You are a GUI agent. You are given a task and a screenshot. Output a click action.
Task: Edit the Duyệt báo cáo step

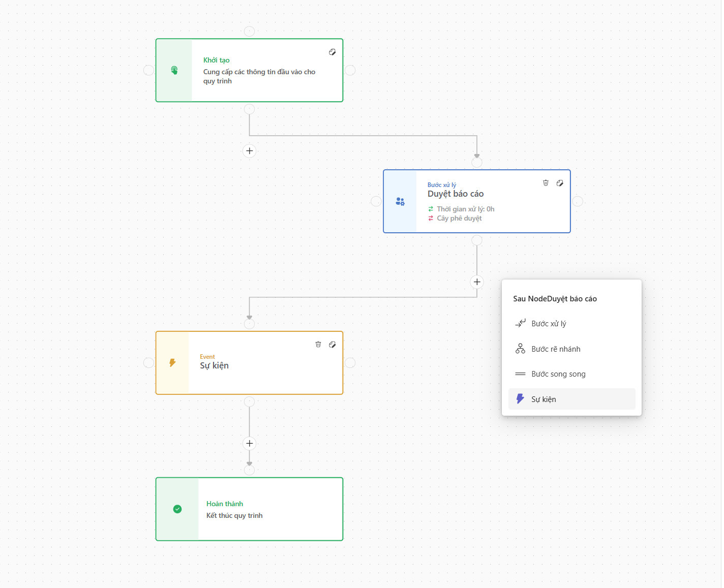(560, 183)
